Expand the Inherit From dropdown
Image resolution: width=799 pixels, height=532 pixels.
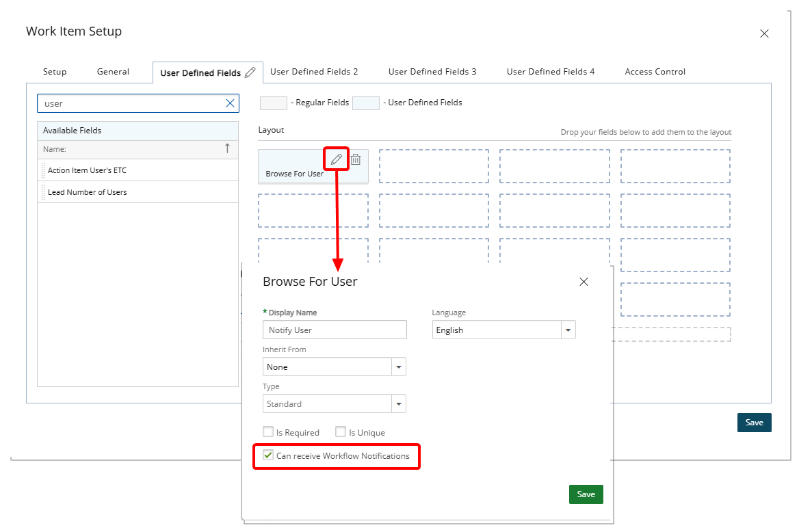coord(398,367)
